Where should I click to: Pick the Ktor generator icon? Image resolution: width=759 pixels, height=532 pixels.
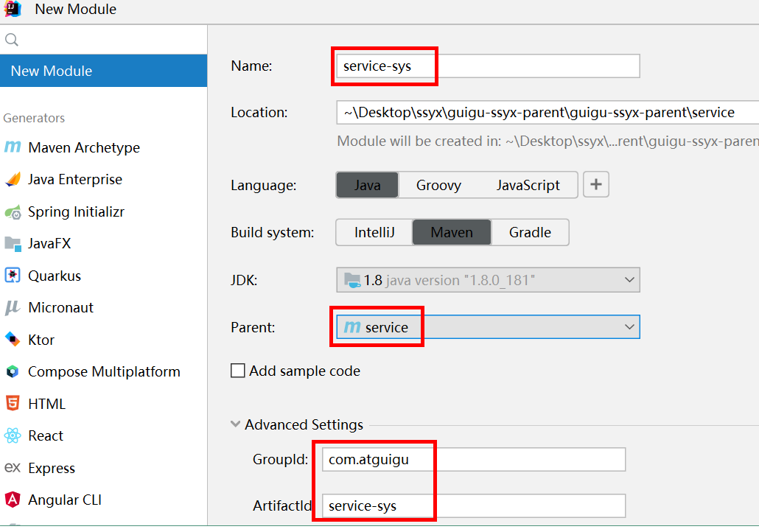pos(13,340)
